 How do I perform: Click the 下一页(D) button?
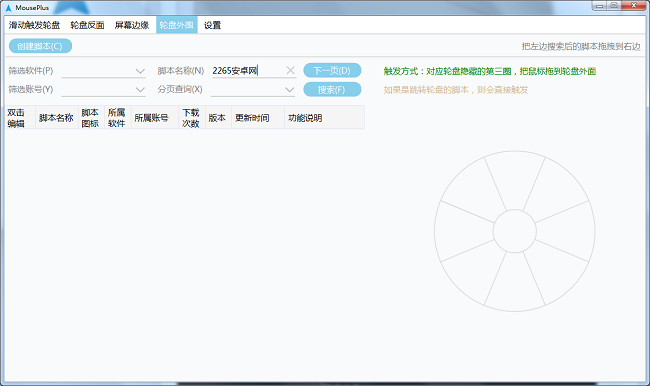point(332,70)
